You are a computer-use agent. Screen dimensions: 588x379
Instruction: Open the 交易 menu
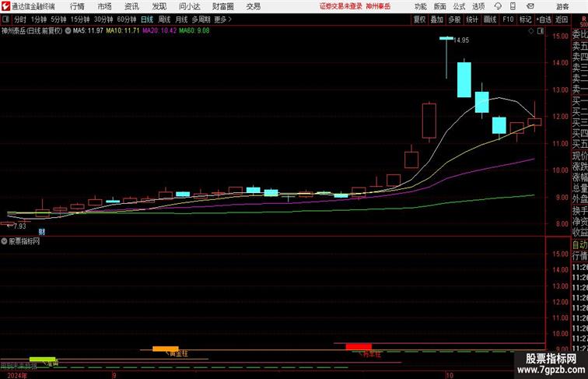(x=253, y=6)
